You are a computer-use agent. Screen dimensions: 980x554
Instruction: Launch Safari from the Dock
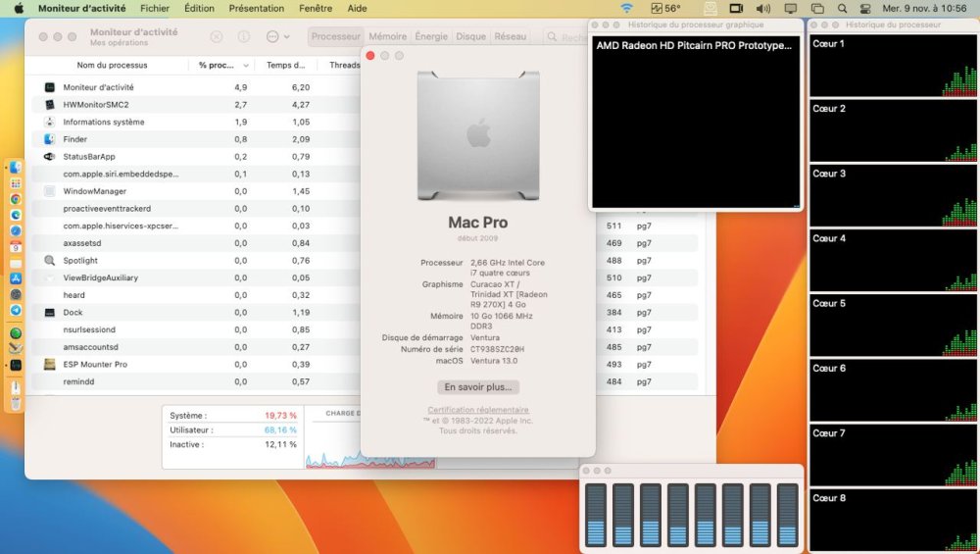tap(16, 230)
